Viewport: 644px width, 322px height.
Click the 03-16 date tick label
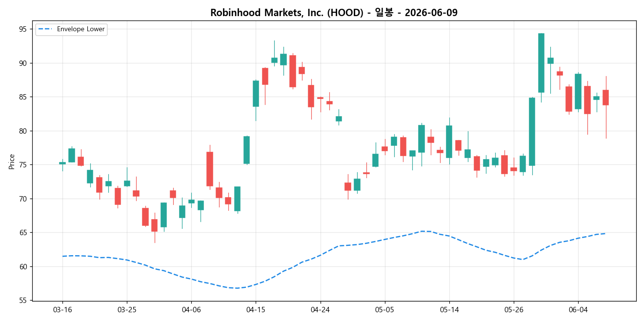tap(62, 310)
